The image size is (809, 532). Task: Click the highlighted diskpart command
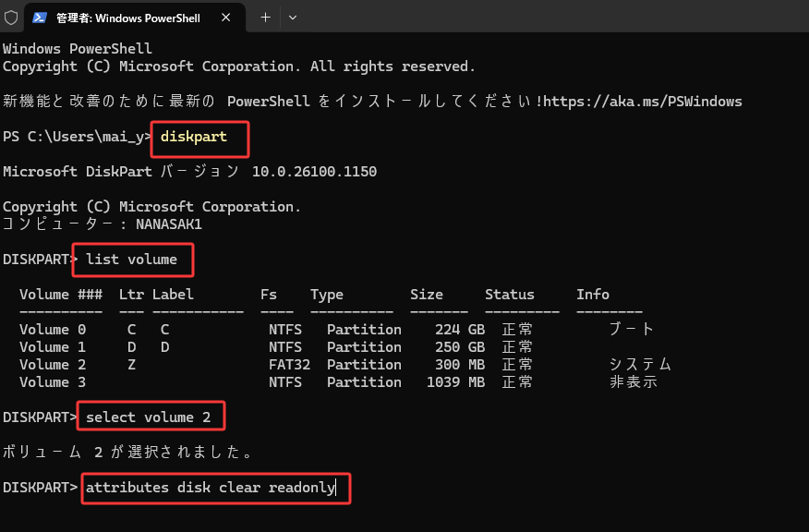click(193, 137)
